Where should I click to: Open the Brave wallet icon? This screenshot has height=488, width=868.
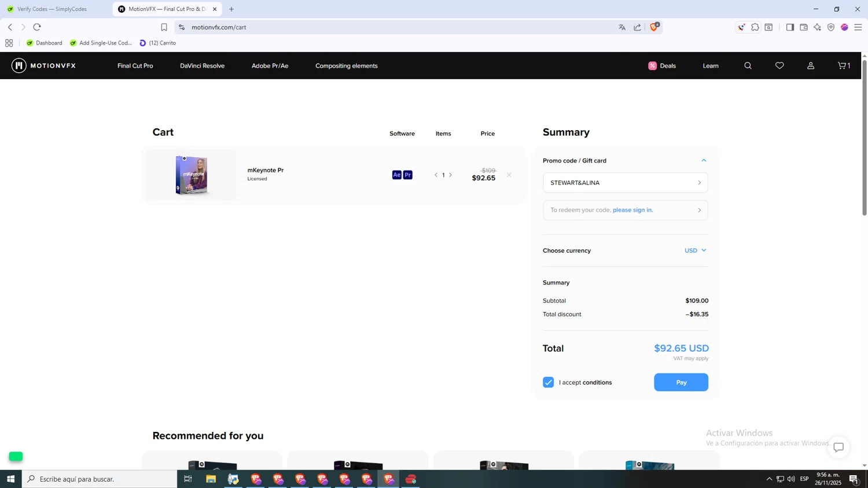(x=804, y=27)
